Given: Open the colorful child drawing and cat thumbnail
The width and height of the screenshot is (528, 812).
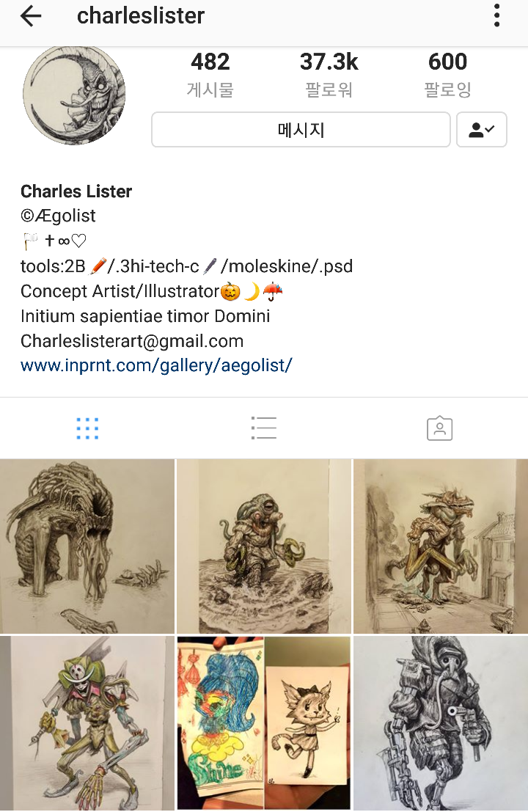Looking at the screenshot, I should [x=264, y=723].
